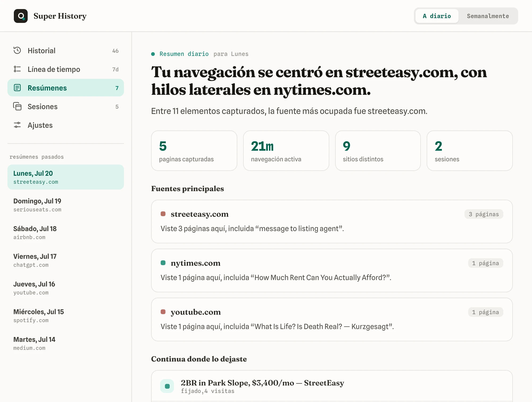
Task: Click the Historial clock icon
Action: [17, 51]
